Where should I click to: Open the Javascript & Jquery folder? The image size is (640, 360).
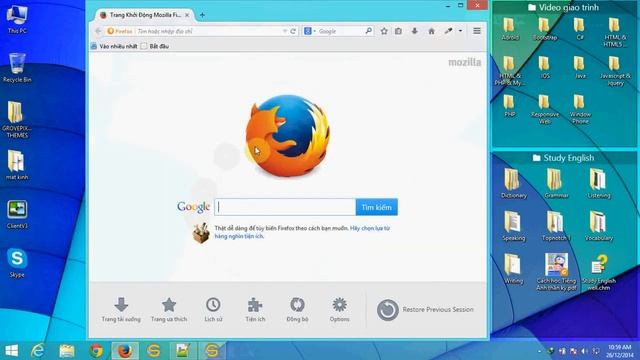click(615, 71)
